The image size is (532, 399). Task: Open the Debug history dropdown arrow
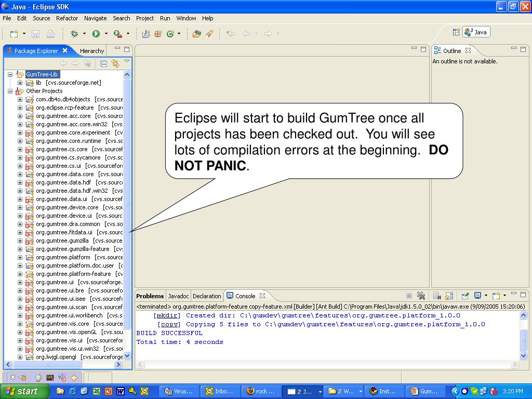coord(84,34)
